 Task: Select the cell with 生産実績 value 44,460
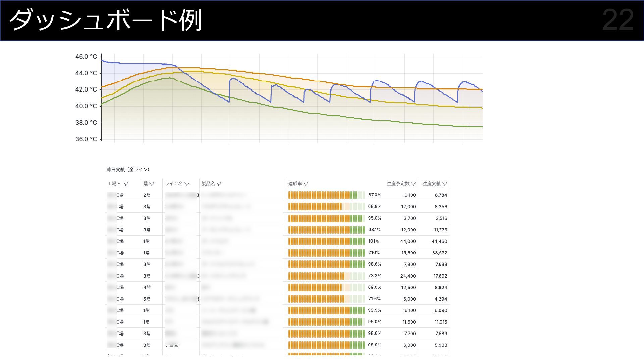[439, 241]
